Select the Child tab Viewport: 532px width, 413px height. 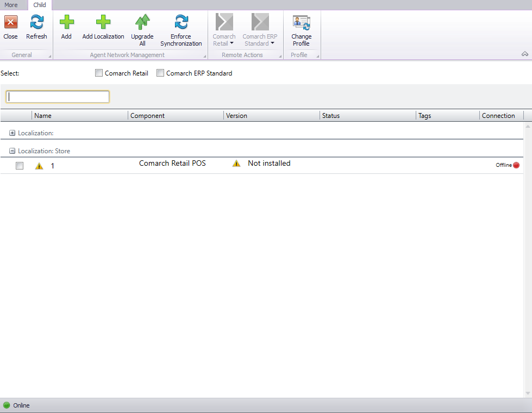point(40,5)
